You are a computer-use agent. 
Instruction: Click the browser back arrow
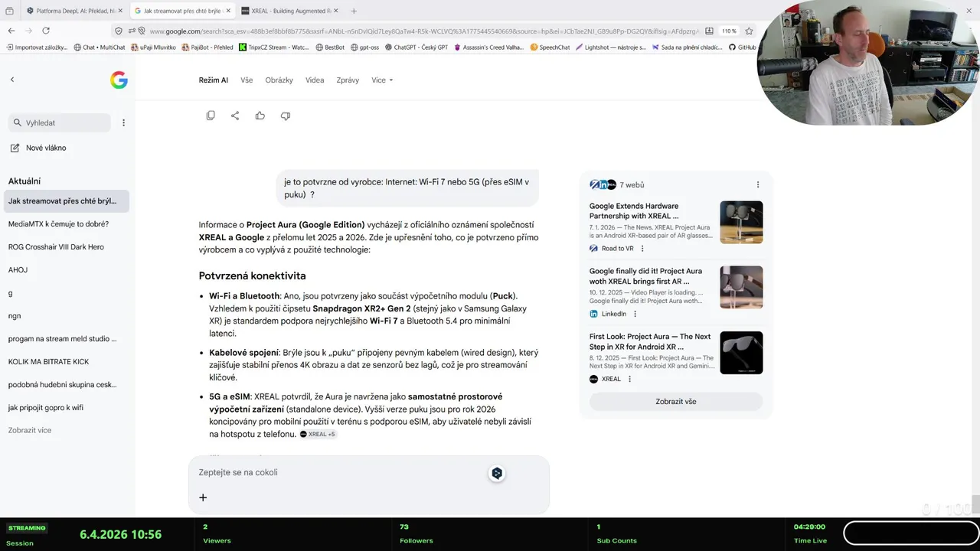tap(11, 31)
